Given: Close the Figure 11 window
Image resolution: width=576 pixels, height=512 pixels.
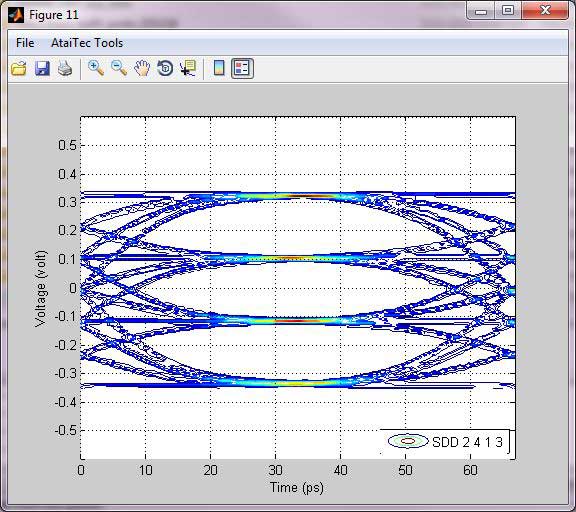Looking at the screenshot, I should pyautogui.click(x=545, y=10).
